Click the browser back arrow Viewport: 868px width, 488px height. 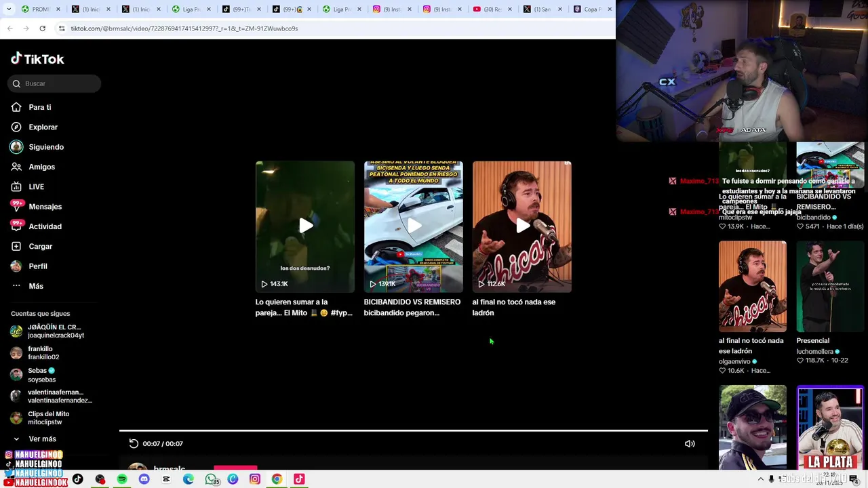[10, 28]
